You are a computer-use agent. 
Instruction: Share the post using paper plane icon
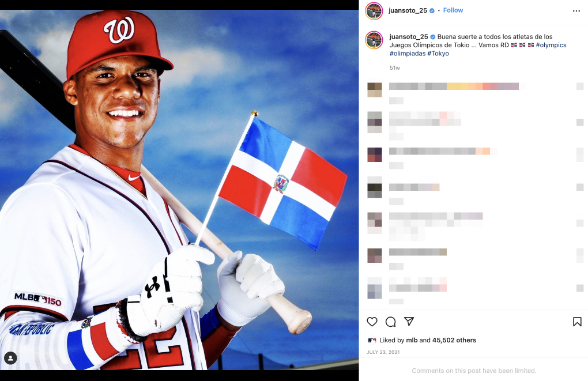(x=409, y=322)
